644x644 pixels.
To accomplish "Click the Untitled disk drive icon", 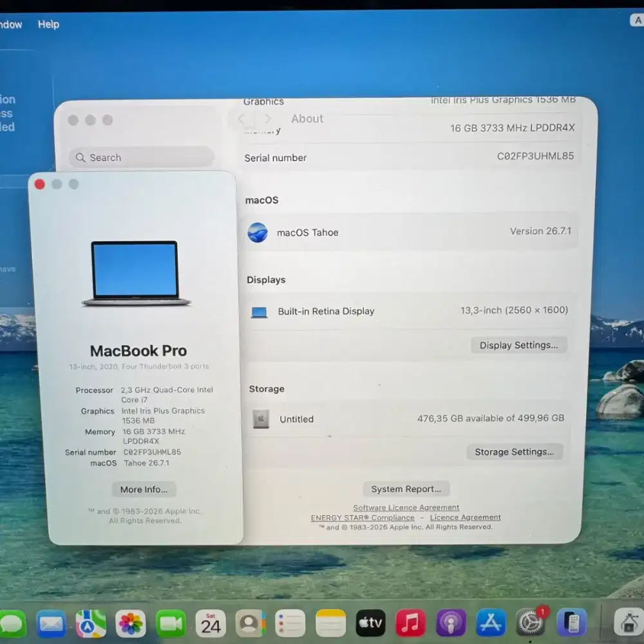I will [261, 419].
